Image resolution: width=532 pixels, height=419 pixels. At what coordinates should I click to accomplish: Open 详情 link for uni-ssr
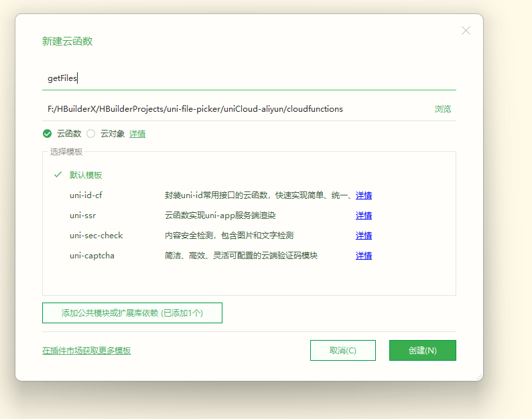coord(364,216)
